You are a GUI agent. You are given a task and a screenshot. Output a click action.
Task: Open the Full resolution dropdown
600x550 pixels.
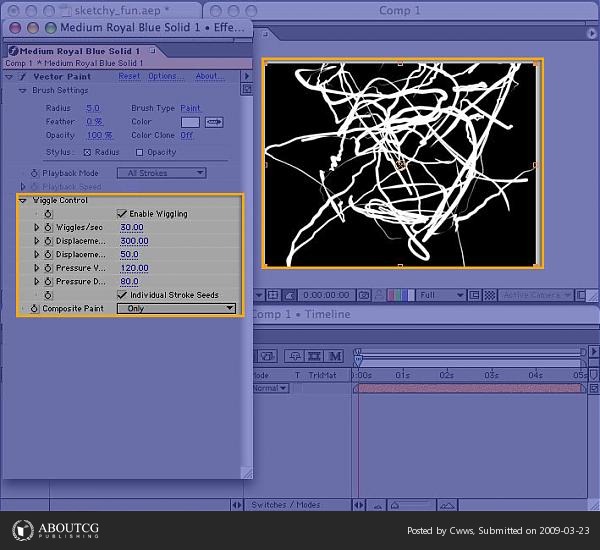[441, 295]
